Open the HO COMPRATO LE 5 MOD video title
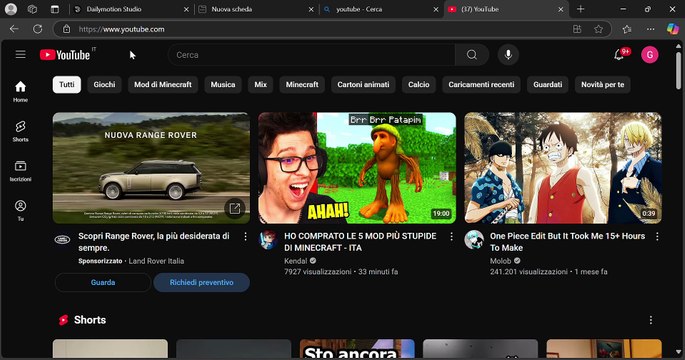This screenshot has width=685, height=360. tap(360, 242)
